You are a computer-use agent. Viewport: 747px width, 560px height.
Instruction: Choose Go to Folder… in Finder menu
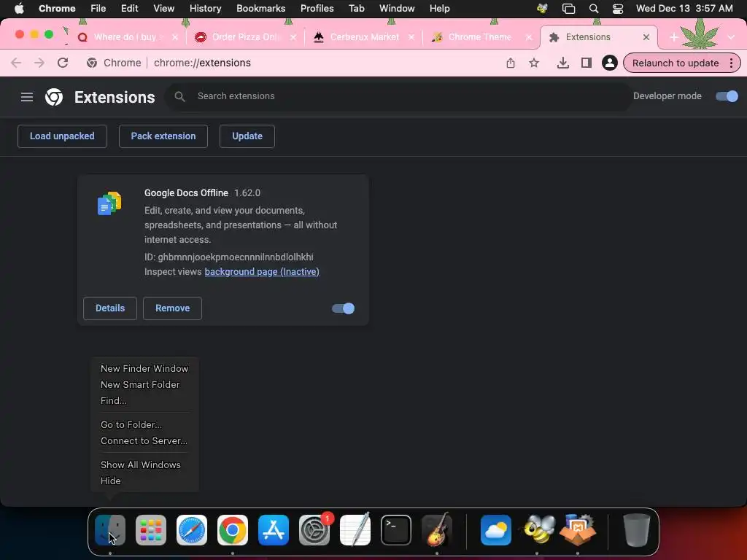(x=144, y=425)
